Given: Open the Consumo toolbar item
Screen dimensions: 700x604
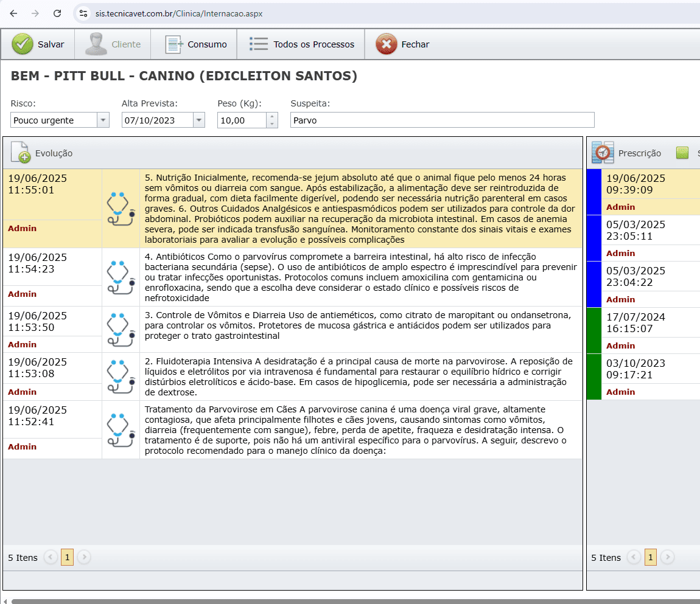Looking at the screenshot, I should click(x=196, y=44).
